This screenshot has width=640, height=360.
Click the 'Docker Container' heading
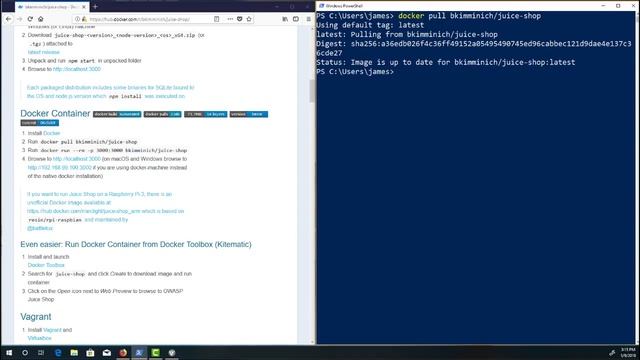point(55,113)
